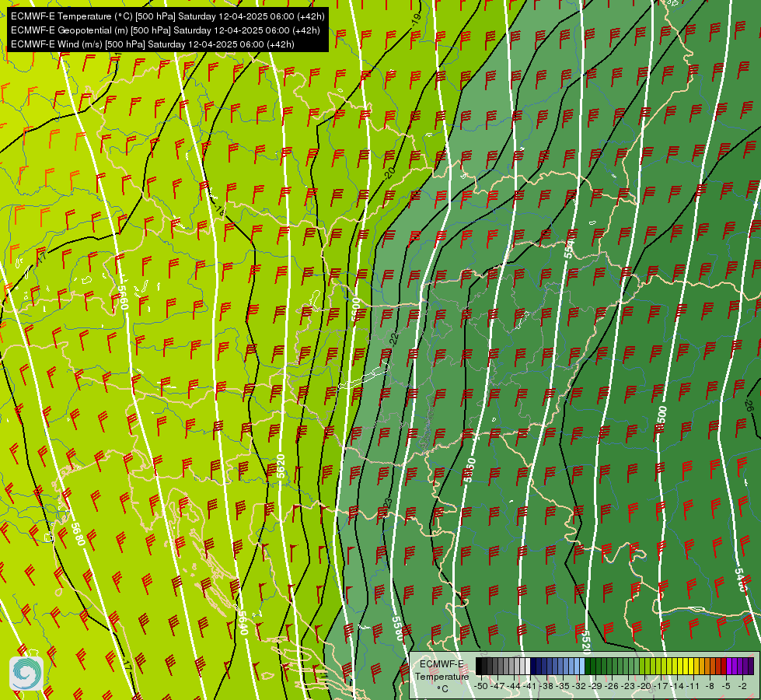Select the ECMWF-E Temperature title line
The image size is (761, 700).
click(167, 16)
